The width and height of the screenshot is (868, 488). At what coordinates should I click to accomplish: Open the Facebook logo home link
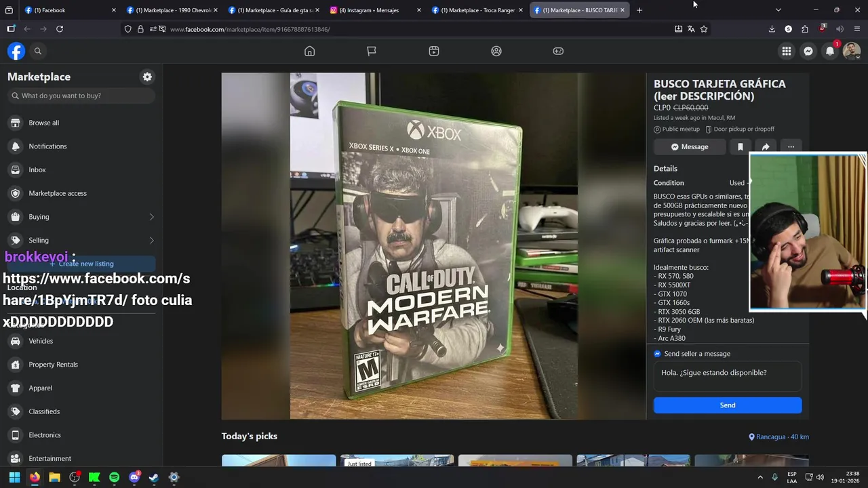(16, 51)
